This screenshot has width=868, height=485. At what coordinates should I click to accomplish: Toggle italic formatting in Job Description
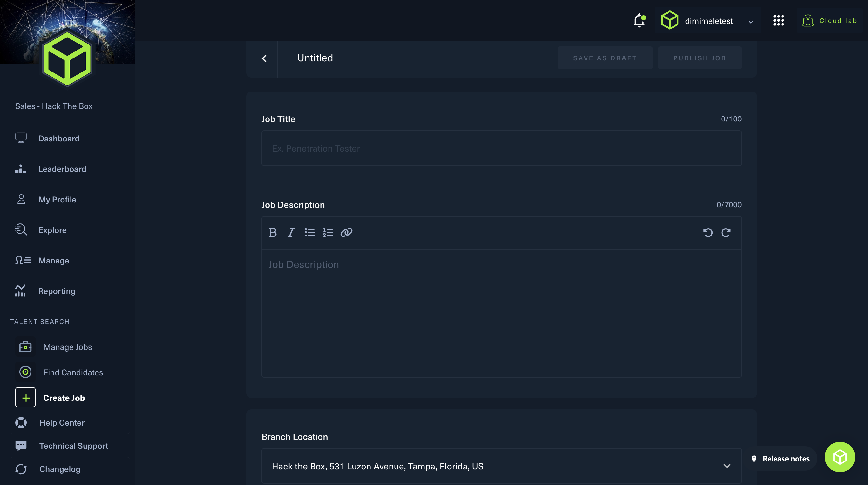291,233
